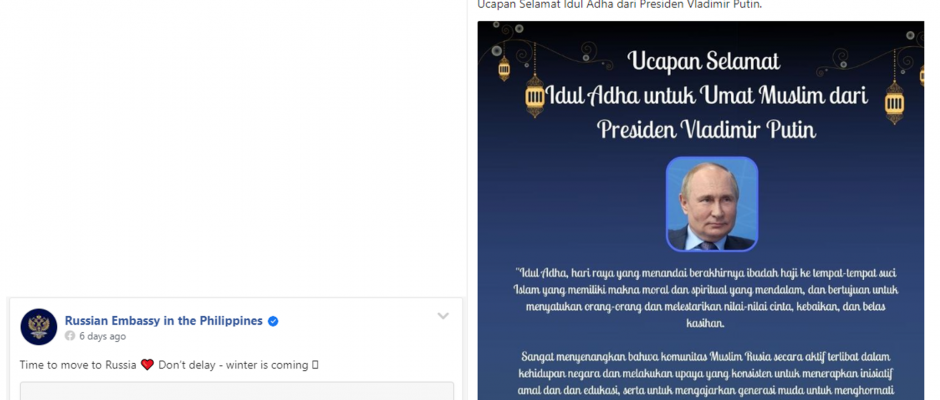Screen dimensions: 940x400
Task: Click the small lantern at card's top-left
Action: pyautogui.click(x=504, y=68)
